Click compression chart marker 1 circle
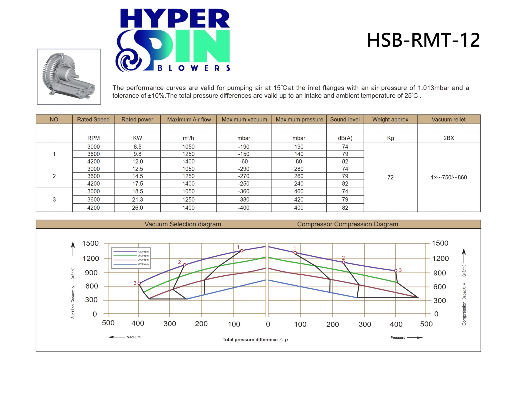 click(x=295, y=253)
